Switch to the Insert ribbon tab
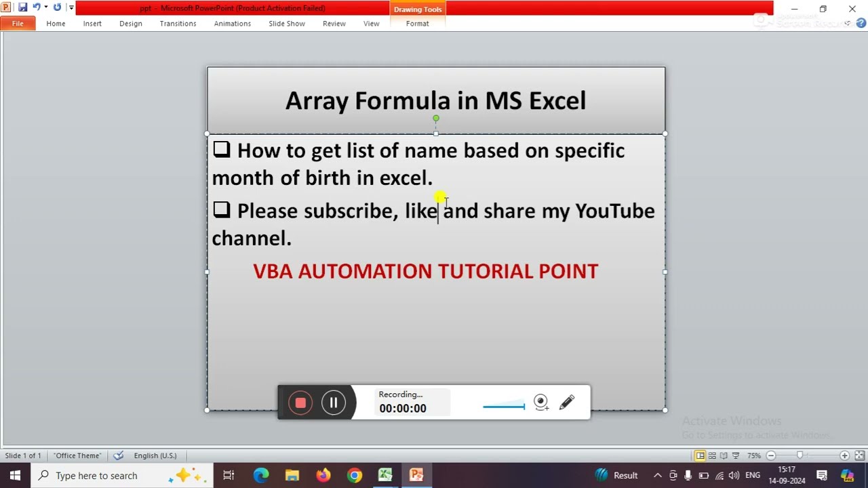Viewport: 868px width, 488px height. (x=92, y=24)
